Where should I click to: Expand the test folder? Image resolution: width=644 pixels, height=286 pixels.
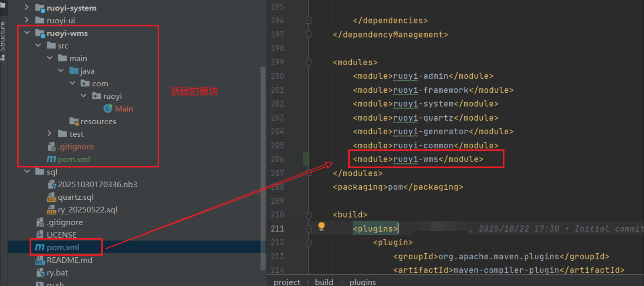pyautogui.click(x=50, y=133)
